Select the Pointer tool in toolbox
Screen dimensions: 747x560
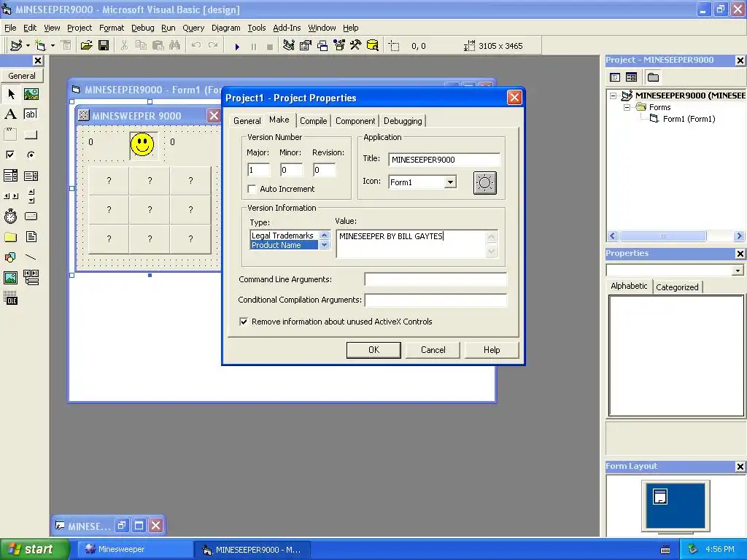(10, 94)
